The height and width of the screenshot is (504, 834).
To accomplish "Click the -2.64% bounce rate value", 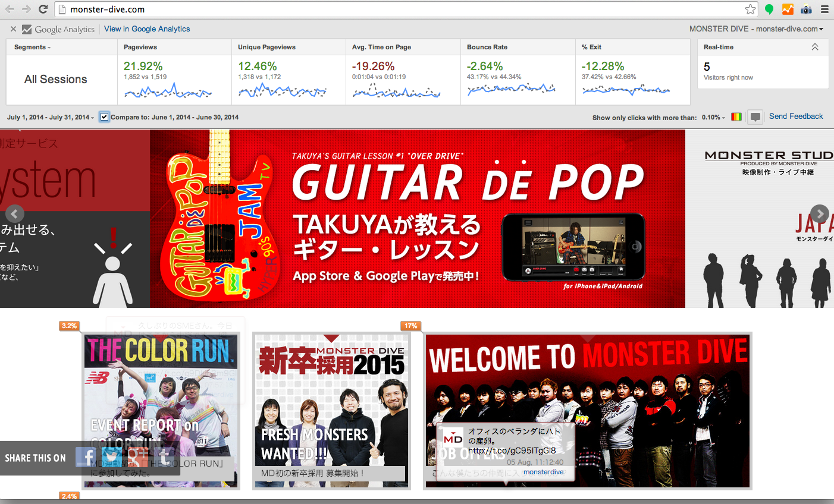I will [x=485, y=66].
